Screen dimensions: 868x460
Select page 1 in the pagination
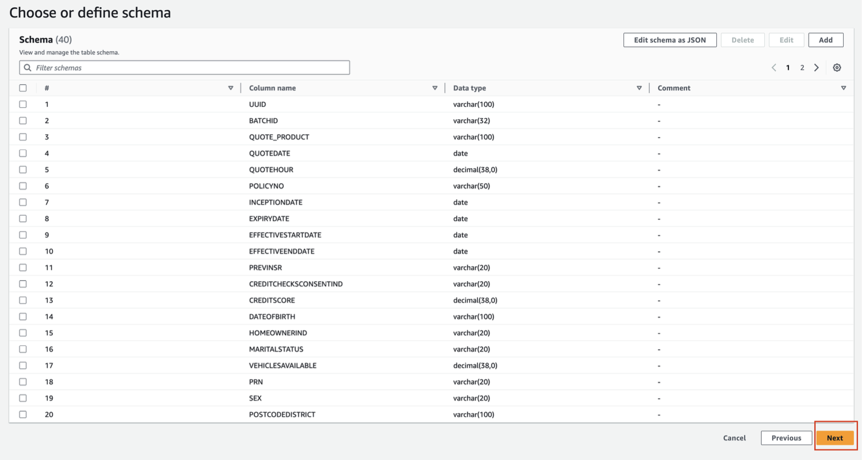[788, 68]
